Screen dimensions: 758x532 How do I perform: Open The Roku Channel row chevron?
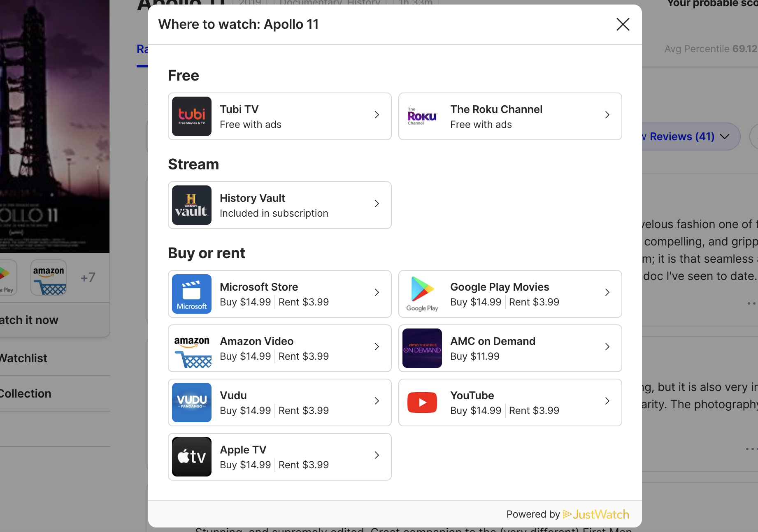click(x=607, y=115)
